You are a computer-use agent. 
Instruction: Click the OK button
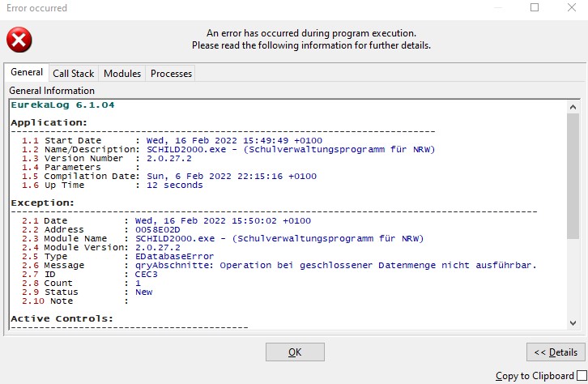[295, 352]
